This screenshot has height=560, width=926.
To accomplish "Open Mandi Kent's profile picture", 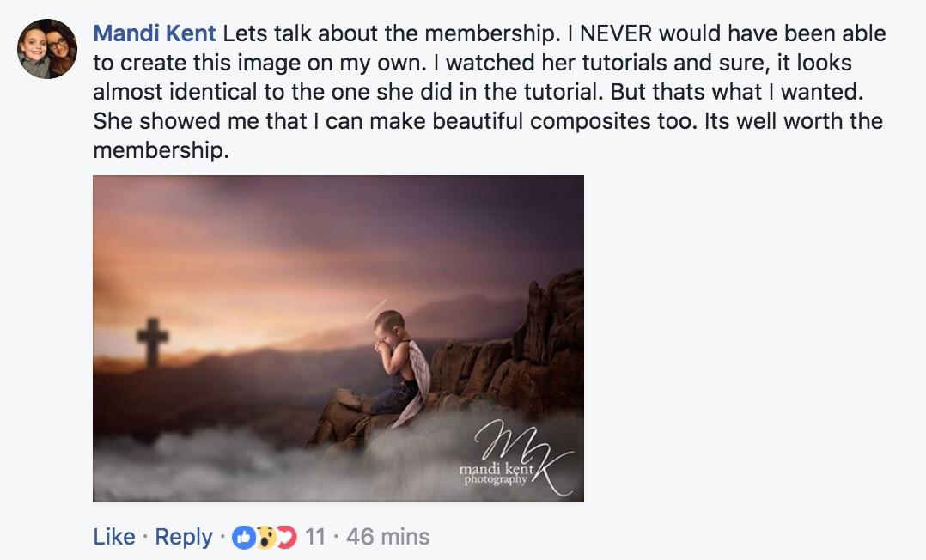I will [47, 49].
